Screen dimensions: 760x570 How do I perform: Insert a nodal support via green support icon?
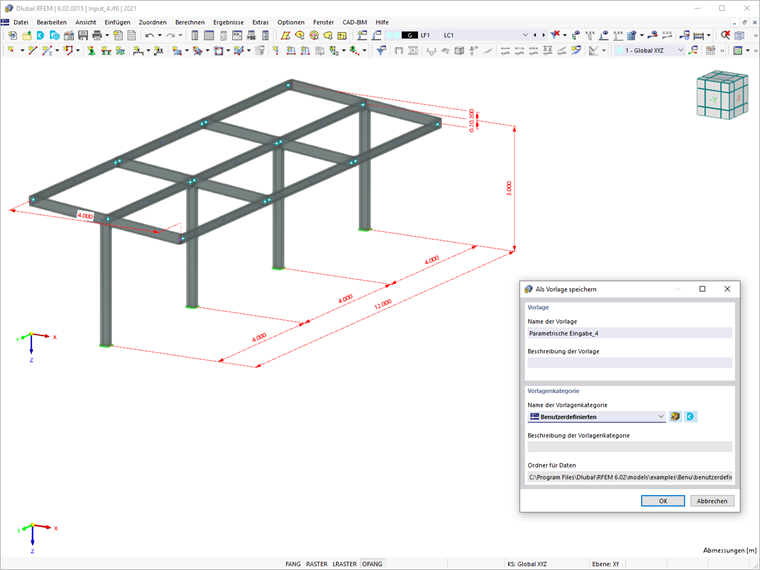click(x=91, y=50)
